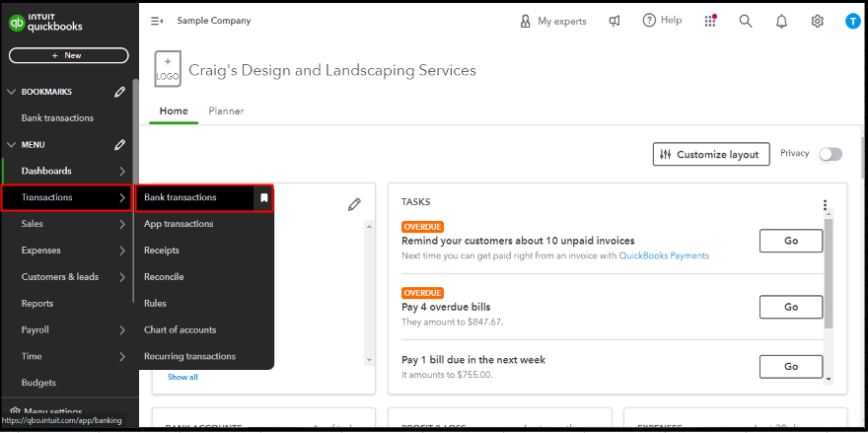Expand the Sales submenu arrow

[x=122, y=224]
